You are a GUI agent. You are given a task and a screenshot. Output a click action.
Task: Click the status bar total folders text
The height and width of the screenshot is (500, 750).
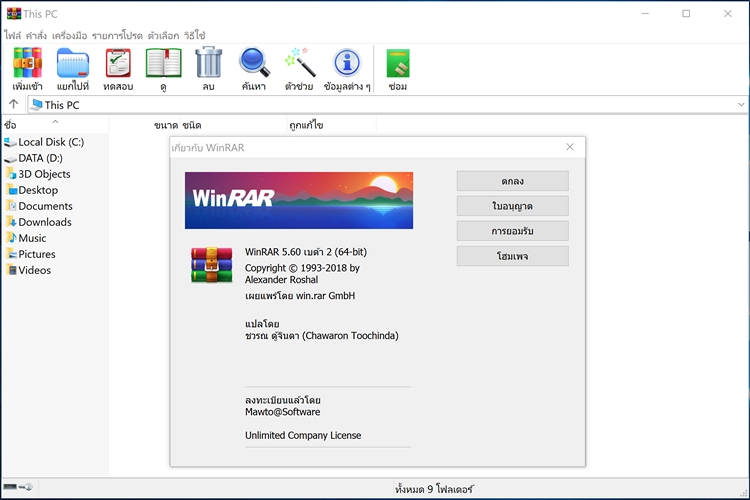pyautogui.click(x=434, y=489)
